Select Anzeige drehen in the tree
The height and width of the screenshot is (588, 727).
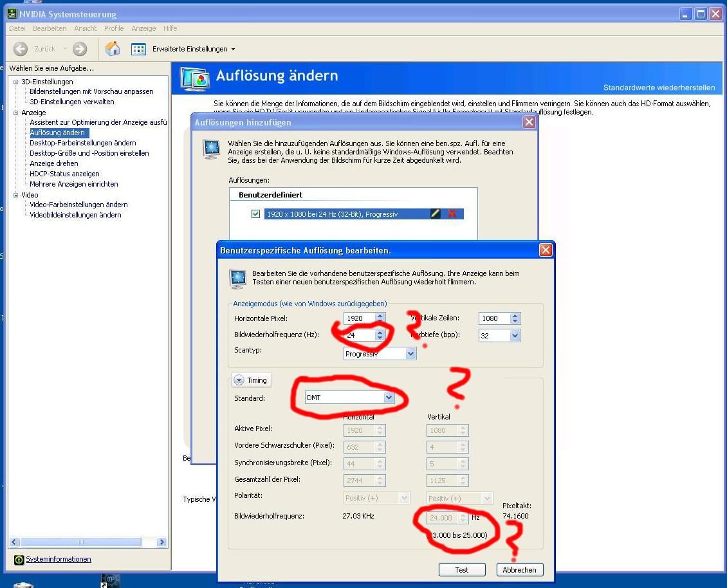tap(54, 163)
